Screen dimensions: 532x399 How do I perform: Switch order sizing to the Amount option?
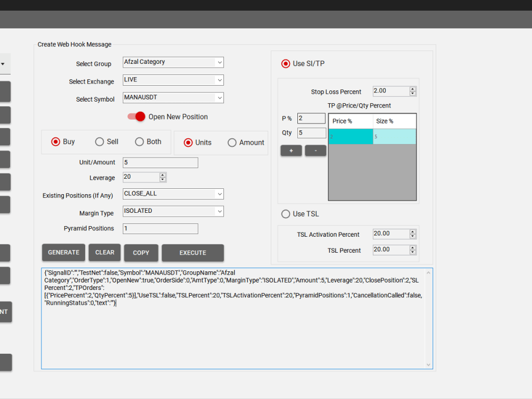tap(232, 143)
